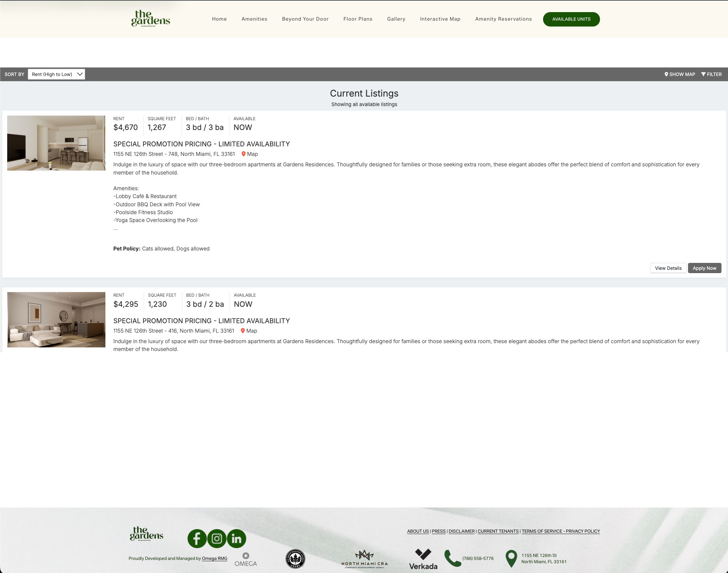Image resolution: width=728 pixels, height=573 pixels.
Task: Open Amenity Reservations page
Action: click(503, 19)
